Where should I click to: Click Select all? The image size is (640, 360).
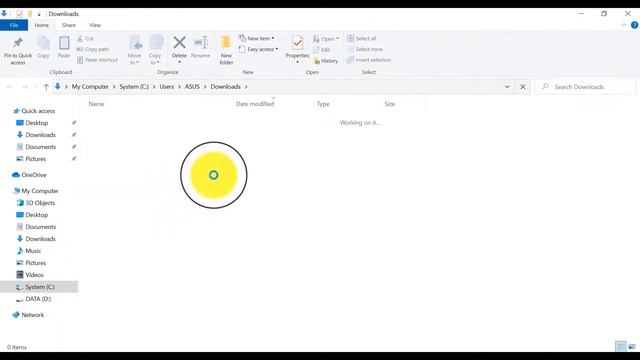[362, 38]
